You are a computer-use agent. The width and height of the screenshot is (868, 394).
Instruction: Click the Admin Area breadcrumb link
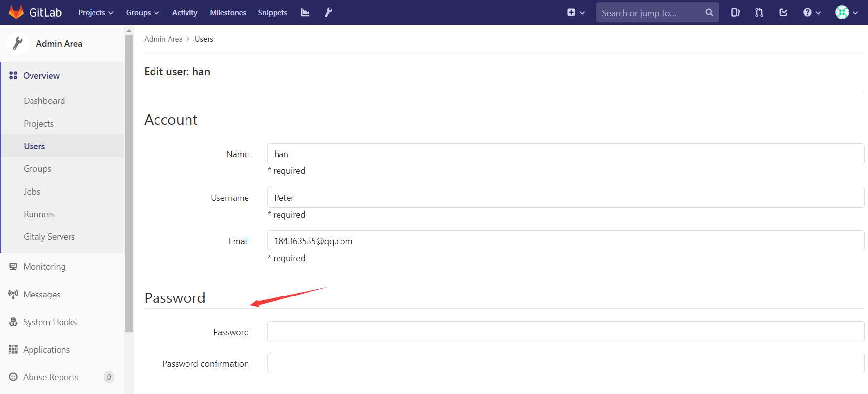point(163,39)
